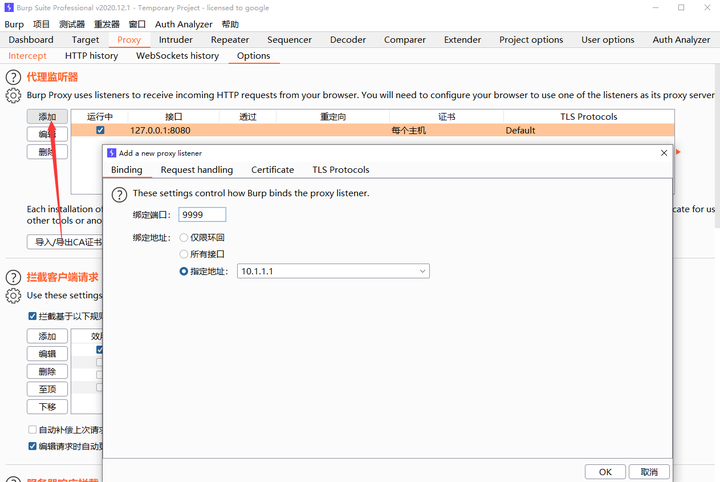The height and width of the screenshot is (482, 720).
Task: Click orange arrow right of listener table
Action: (678, 151)
